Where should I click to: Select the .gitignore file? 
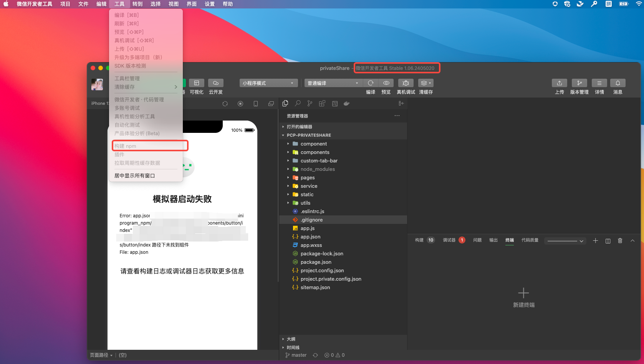click(343, 220)
